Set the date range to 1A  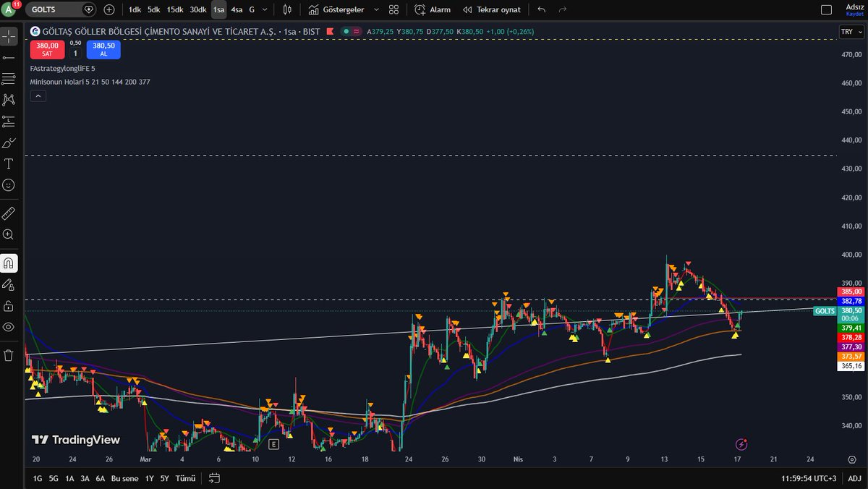click(x=69, y=478)
